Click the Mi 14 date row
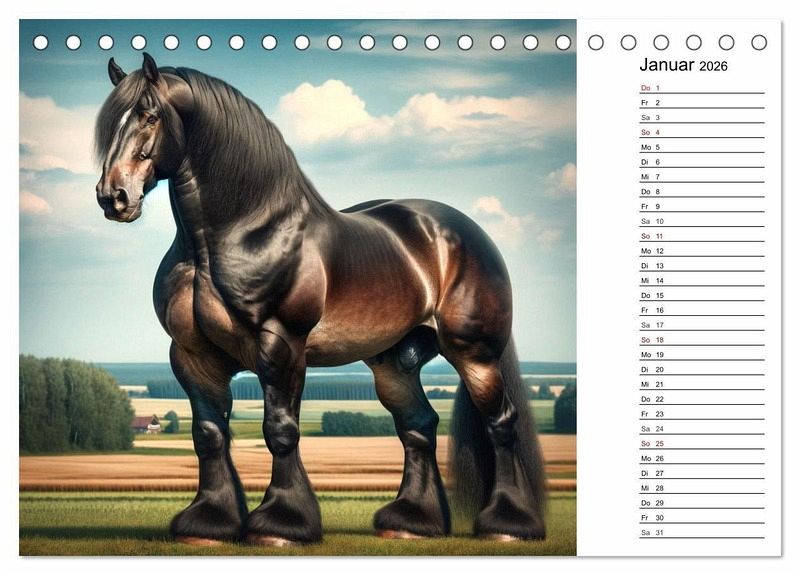Image resolution: width=800 pixels, height=575 pixels. tap(700, 281)
